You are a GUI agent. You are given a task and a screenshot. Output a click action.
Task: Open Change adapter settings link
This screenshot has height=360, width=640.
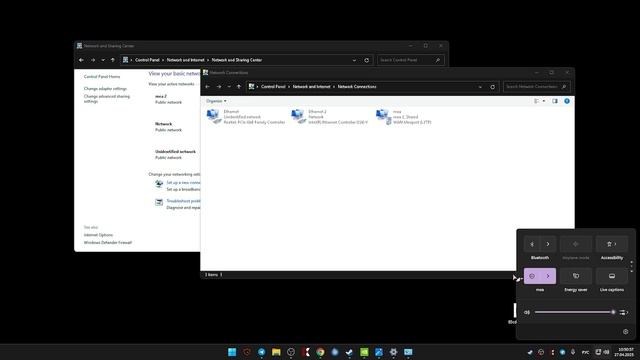pyautogui.click(x=105, y=89)
